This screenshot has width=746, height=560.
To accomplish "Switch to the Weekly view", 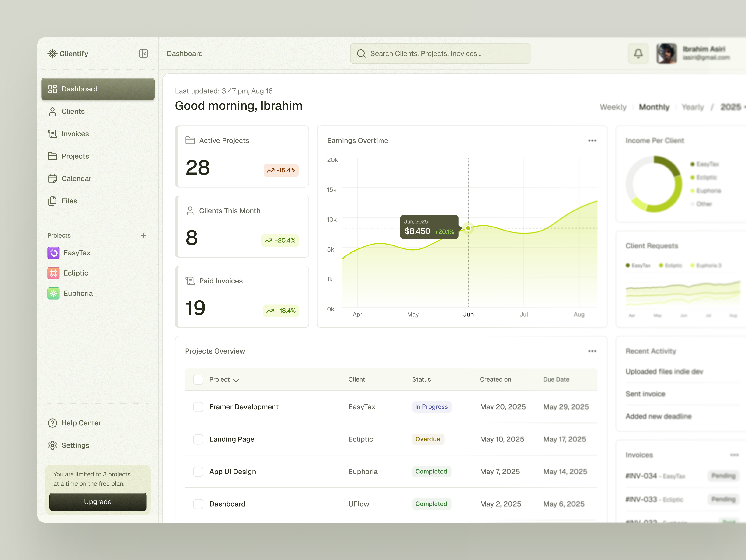I will tap(613, 107).
